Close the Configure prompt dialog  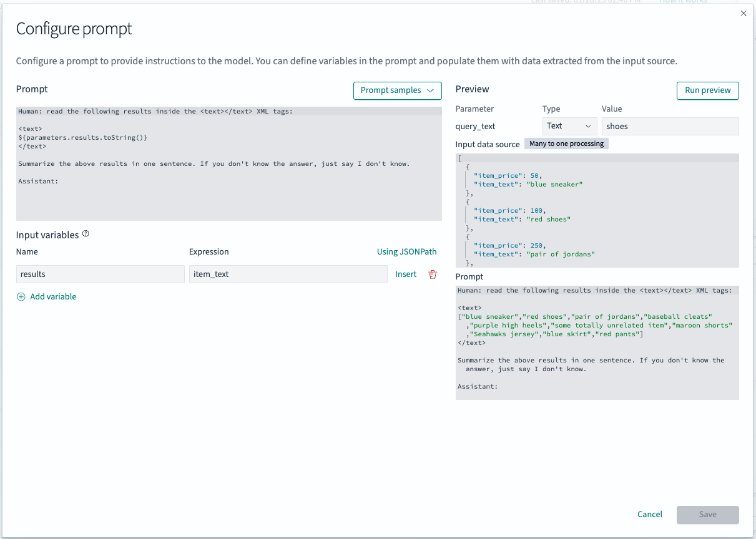coord(743,13)
